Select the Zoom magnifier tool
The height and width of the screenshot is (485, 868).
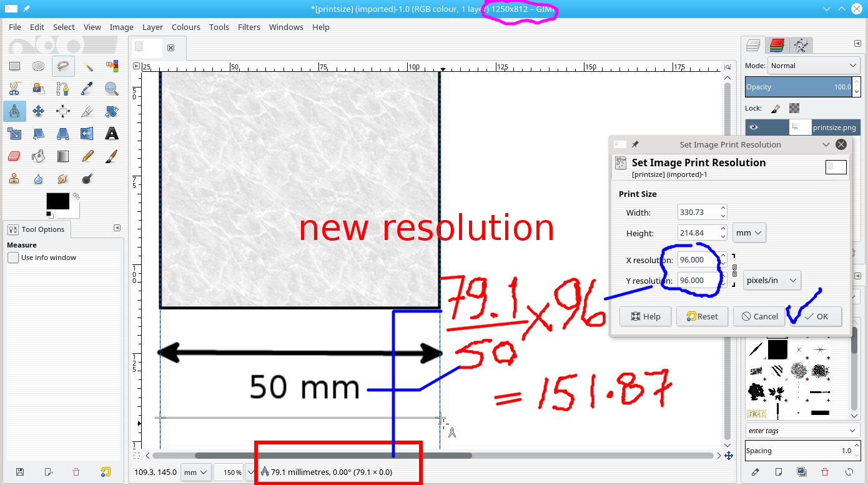(x=112, y=89)
